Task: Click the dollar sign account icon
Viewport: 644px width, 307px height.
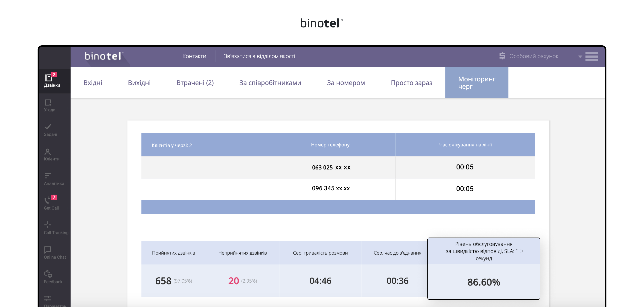Action: (502, 56)
